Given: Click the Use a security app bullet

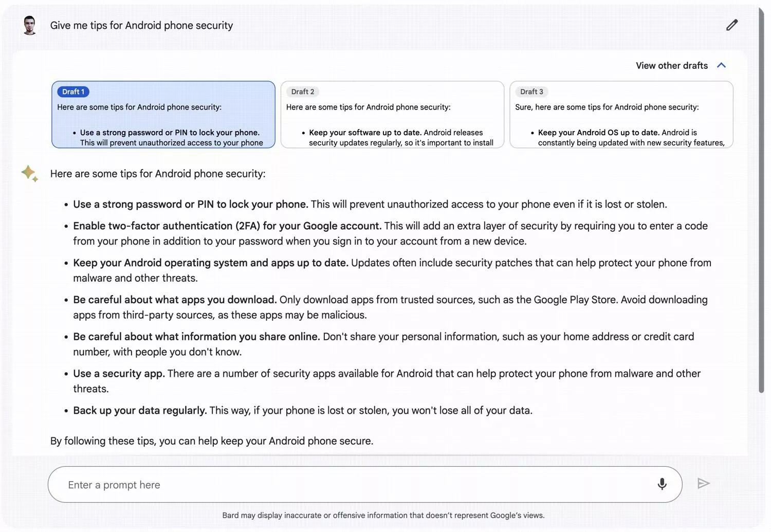Looking at the screenshot, I should 387,381.
